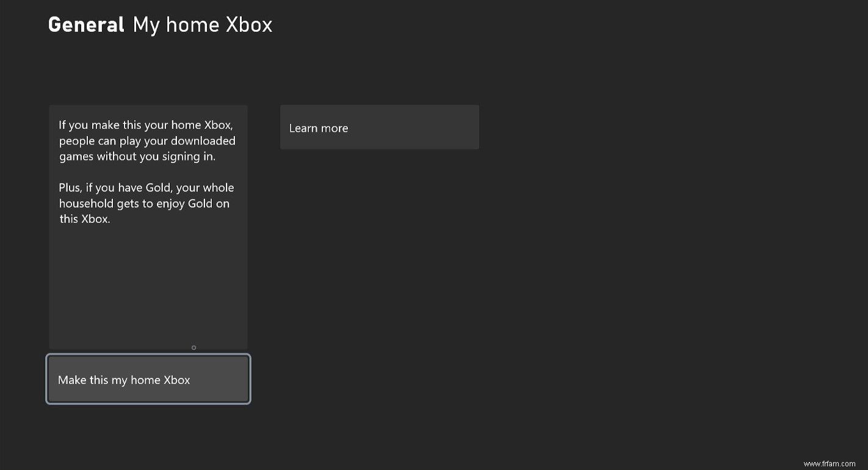Viewport: 868px width, 470px height.
Task: Click the General heading text
Action: click(86, 25)
